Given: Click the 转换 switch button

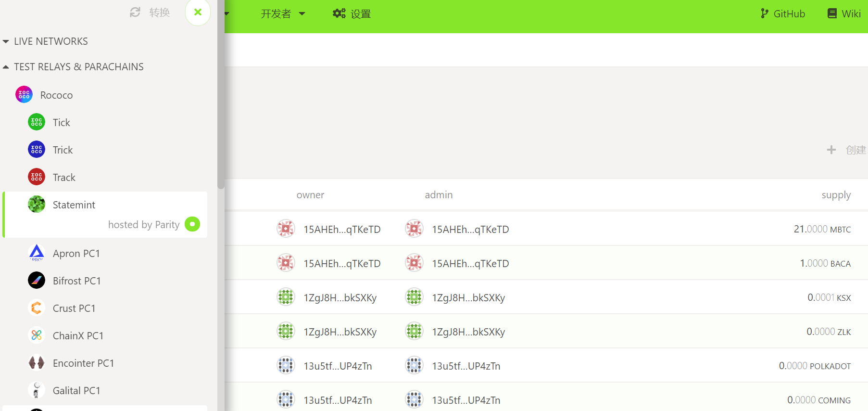Looking at the screenshot, I should [151, 13].
